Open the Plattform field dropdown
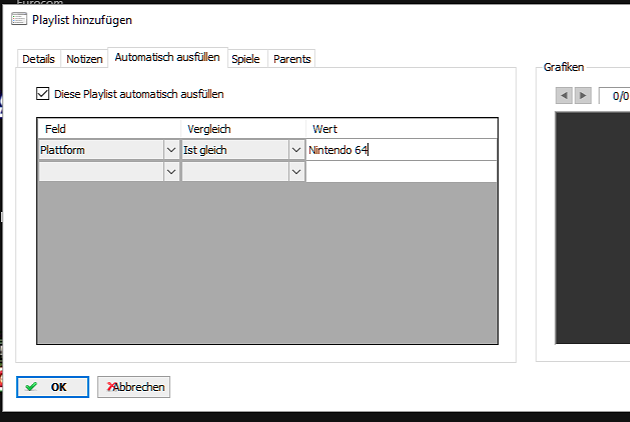 [171, 150]
